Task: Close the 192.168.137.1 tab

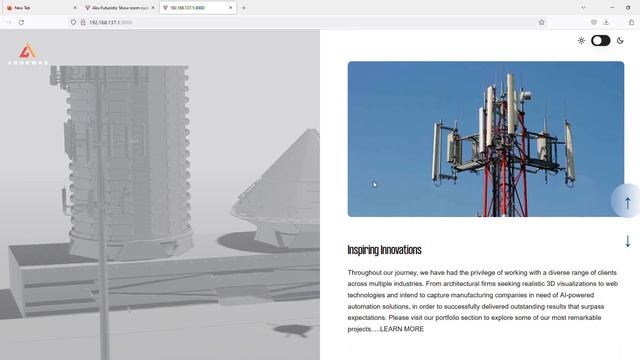Action: [231, 8]
